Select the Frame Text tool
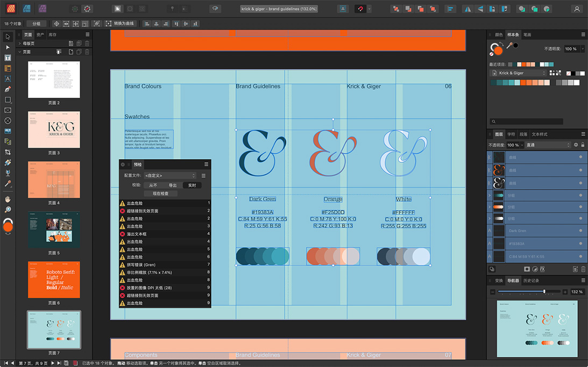Screen dimensions: 588x367 8,58
